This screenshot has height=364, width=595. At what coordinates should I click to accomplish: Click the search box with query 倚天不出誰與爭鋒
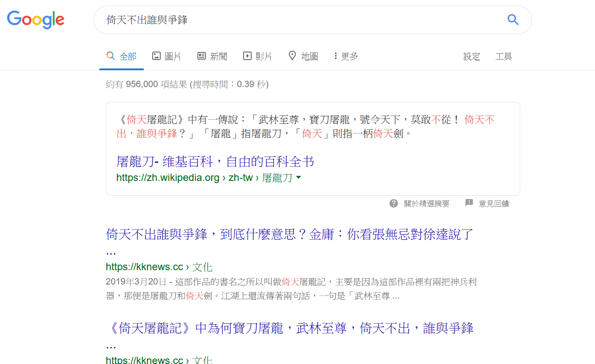313,20
